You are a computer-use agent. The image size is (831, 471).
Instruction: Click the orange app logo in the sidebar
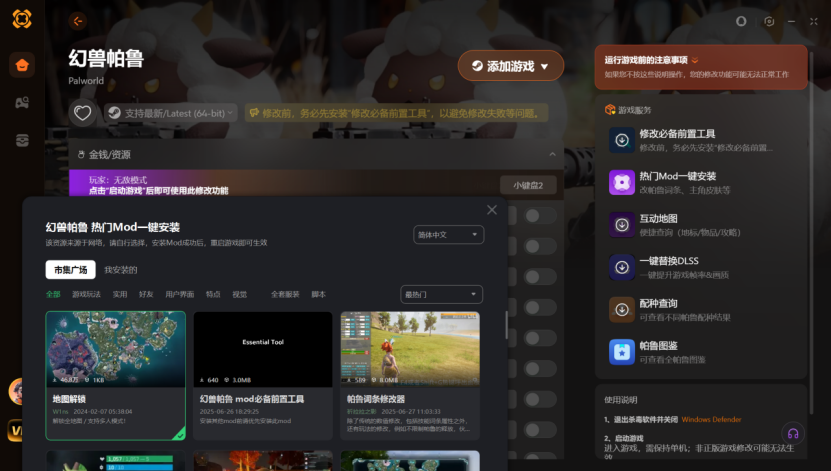pyautogui.click(x=22, y=19)
